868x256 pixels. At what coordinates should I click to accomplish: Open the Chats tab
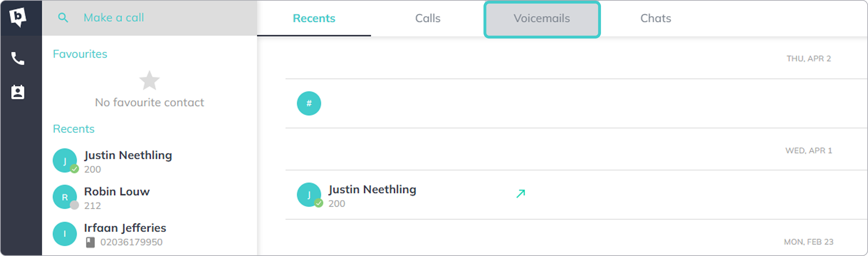(x=655, y=18)
